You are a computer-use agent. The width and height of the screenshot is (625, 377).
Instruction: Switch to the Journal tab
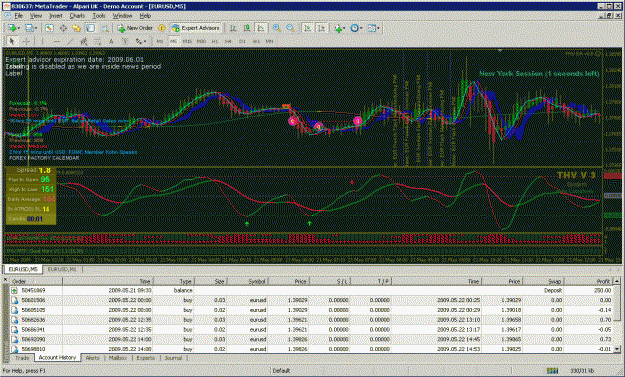click(x=173, y=358)
